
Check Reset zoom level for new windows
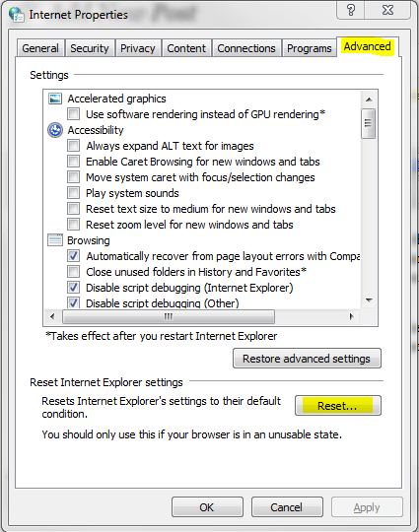click(73, 225)
